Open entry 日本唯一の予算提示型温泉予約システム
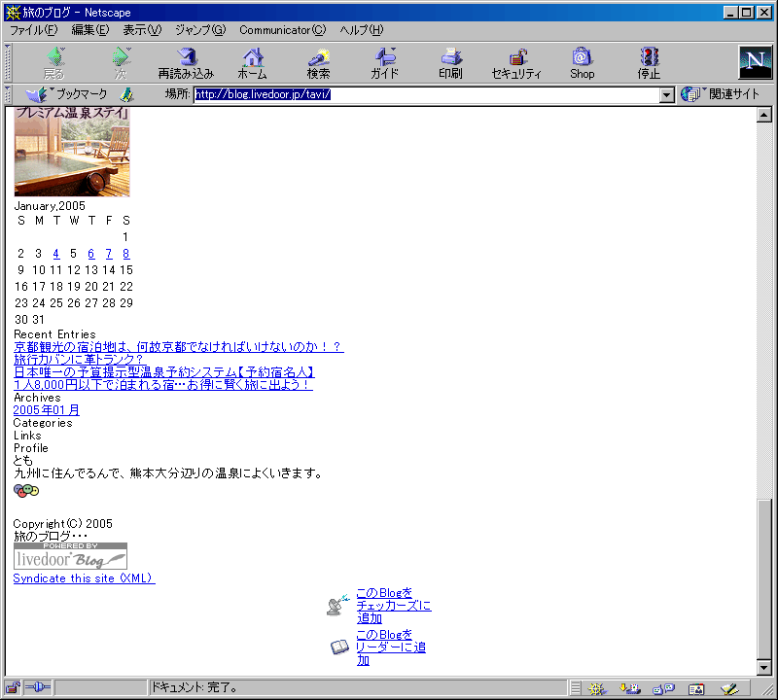Viewport: 778px width, 700px height. [x=164, y=372]
